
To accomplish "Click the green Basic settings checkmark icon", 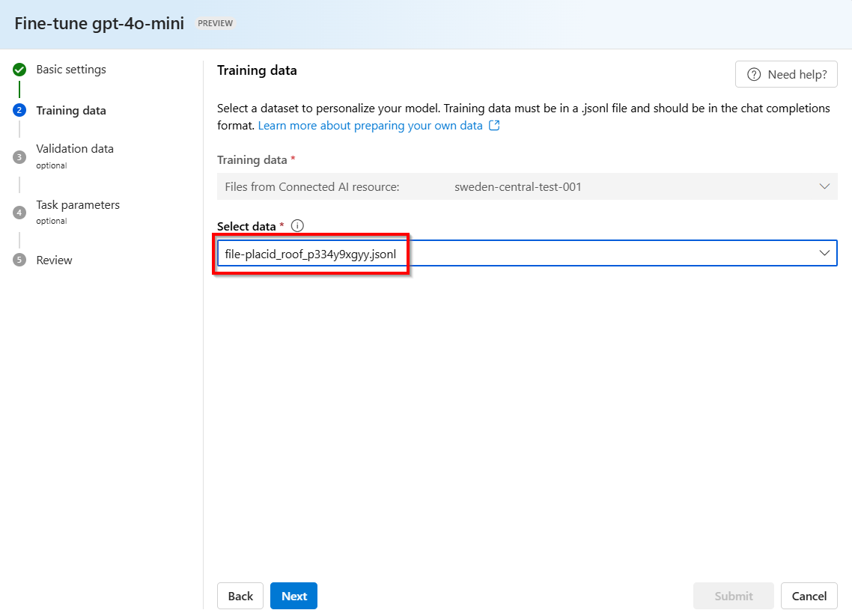I will (x=19, y=70).
